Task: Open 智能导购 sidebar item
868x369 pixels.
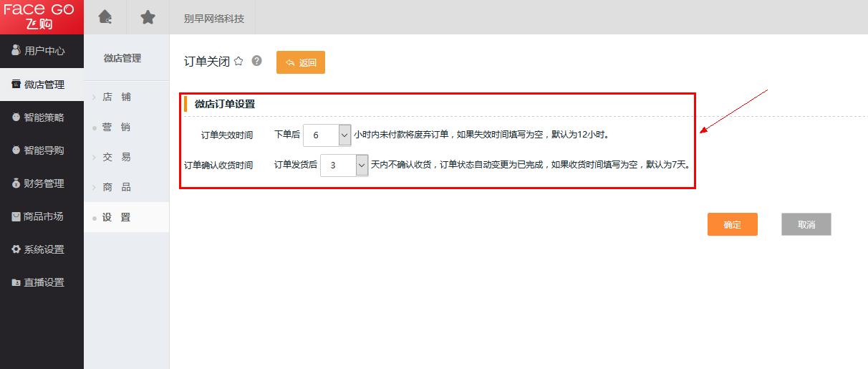Action: (42, 150)
